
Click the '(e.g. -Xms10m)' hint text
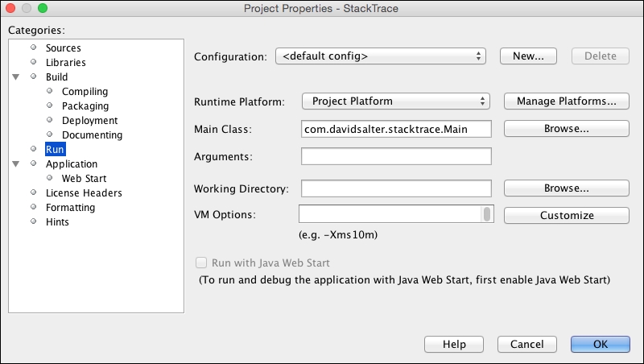coord(338,235)
